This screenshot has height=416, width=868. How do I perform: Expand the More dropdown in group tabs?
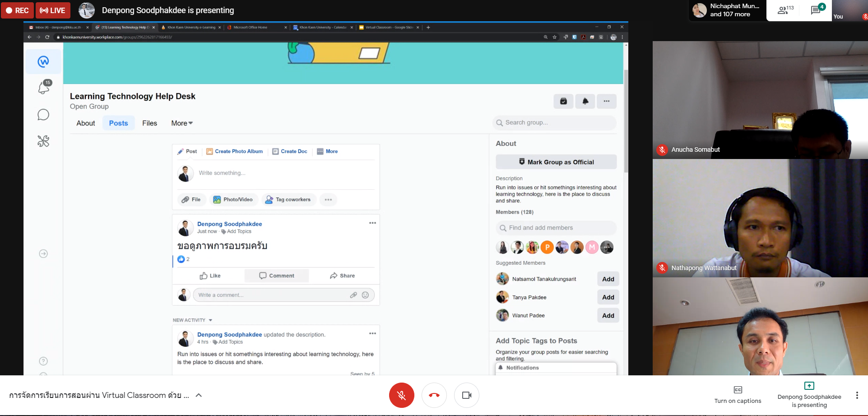(182, 123)
